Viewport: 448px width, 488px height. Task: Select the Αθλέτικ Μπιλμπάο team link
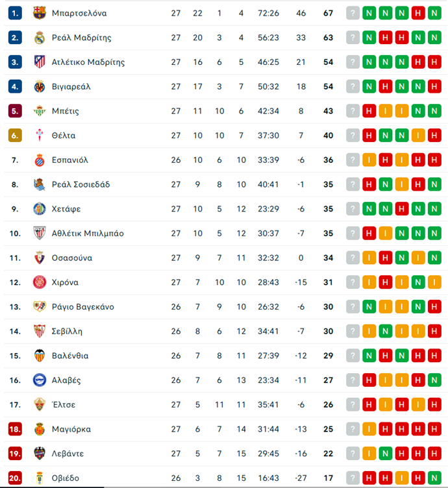point(88,234)
